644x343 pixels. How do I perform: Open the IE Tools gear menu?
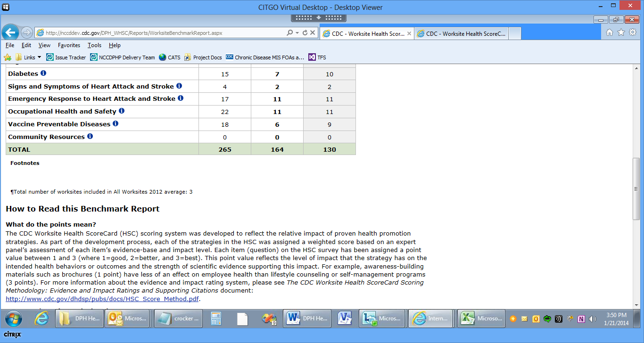click(x=632, y=33)
